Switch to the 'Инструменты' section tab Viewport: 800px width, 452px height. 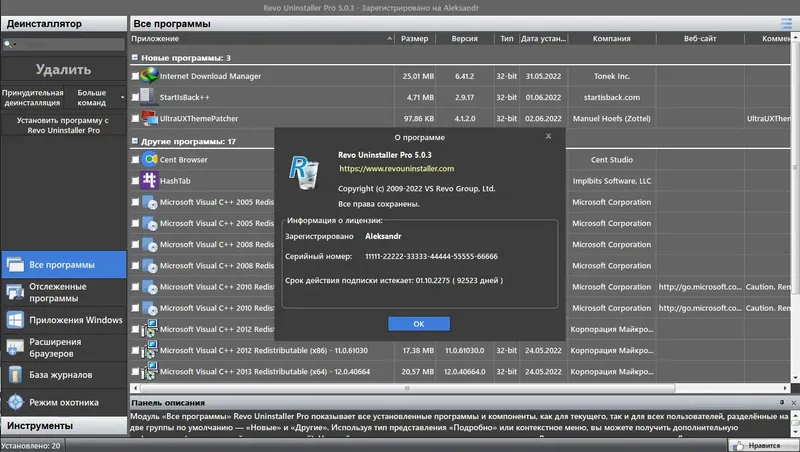point(64,425)
